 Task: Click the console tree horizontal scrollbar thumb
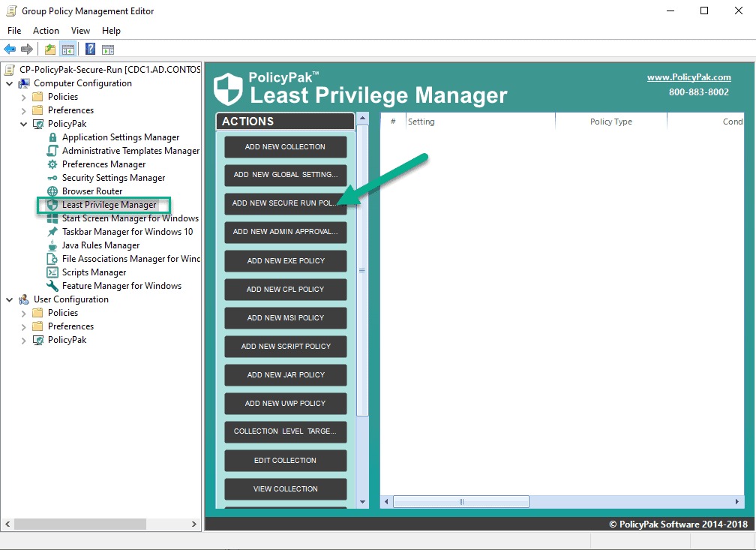point(80,524)
